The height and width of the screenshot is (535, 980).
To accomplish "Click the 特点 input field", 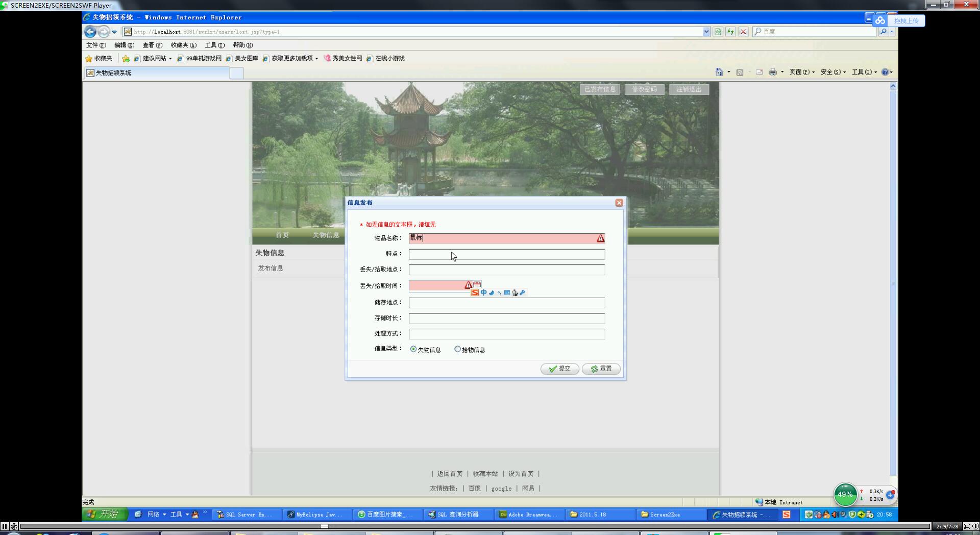I will (x=507, y=254).
